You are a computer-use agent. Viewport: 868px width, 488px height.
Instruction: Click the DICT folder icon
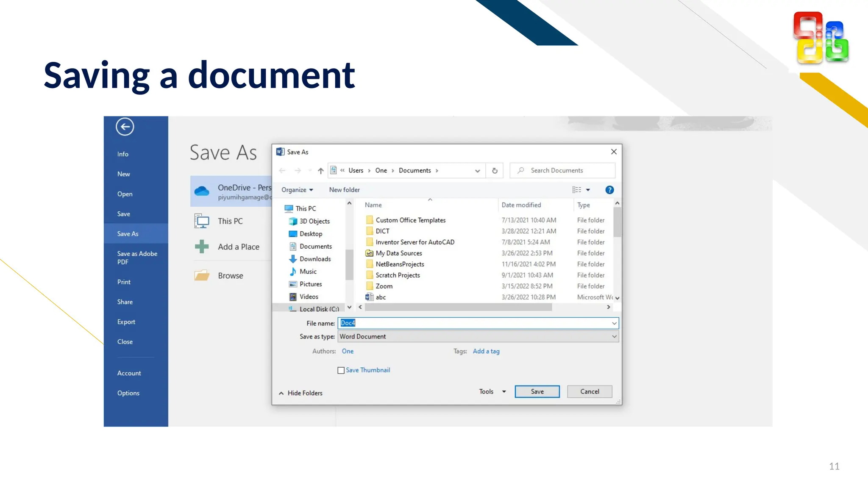(370, 231)
